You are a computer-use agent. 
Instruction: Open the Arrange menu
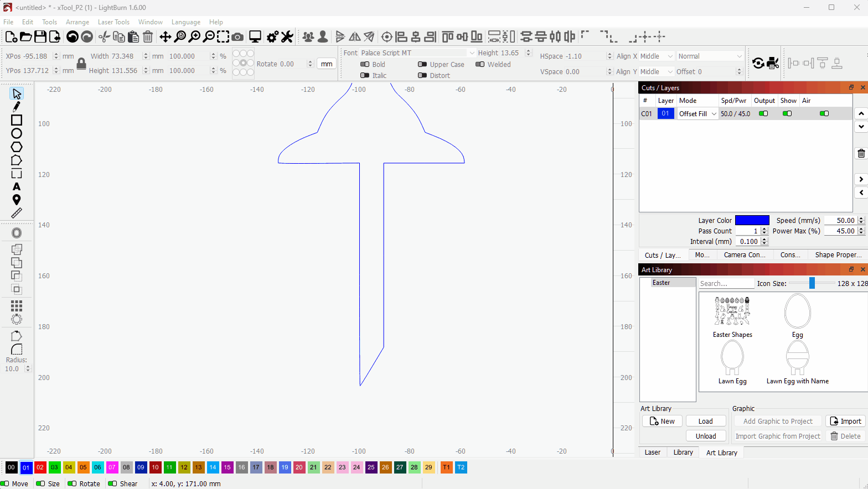(x=77, y=22)
